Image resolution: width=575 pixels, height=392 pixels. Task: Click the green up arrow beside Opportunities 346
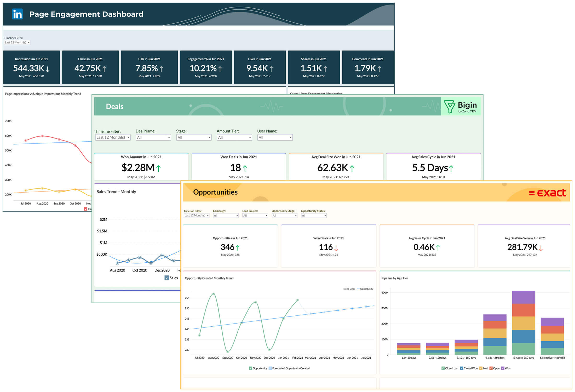point(237,248)
